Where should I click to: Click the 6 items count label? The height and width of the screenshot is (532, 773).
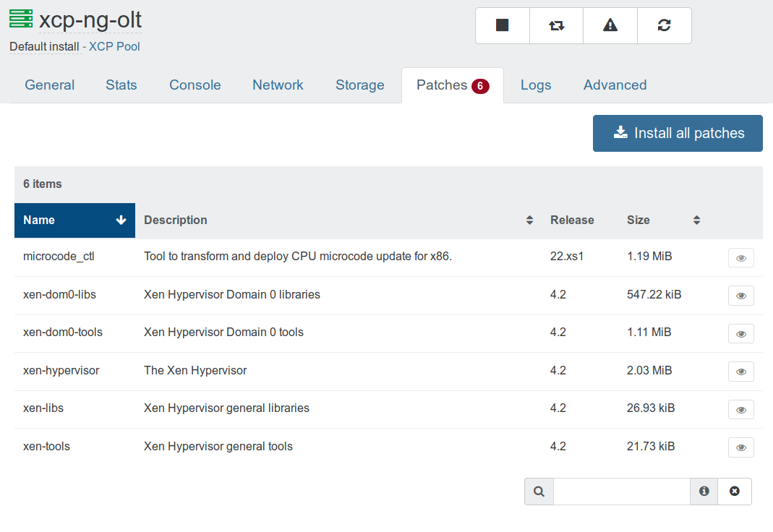click(x=43, y=184)
